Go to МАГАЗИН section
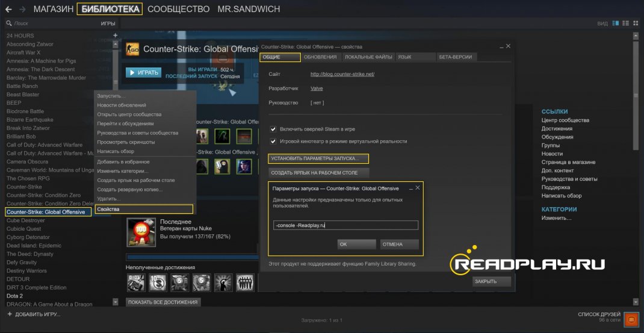 [x=54, y=9]
